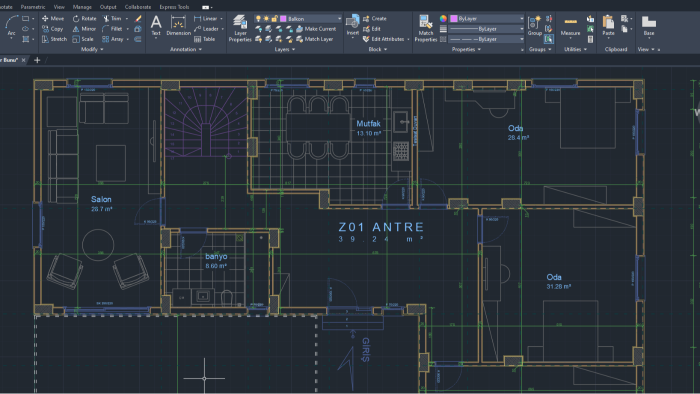Select the multiline Text tool
Screen dimensions: 700x394
coord(156,25)
